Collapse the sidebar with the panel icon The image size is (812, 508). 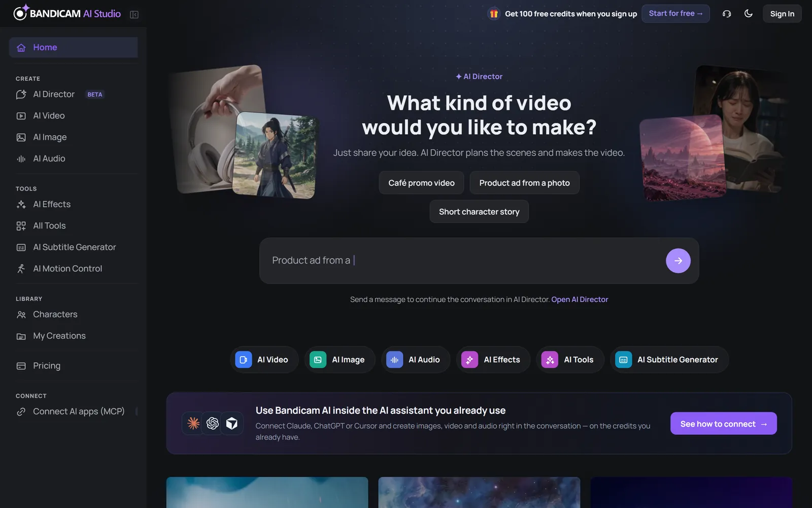point(134,14)
